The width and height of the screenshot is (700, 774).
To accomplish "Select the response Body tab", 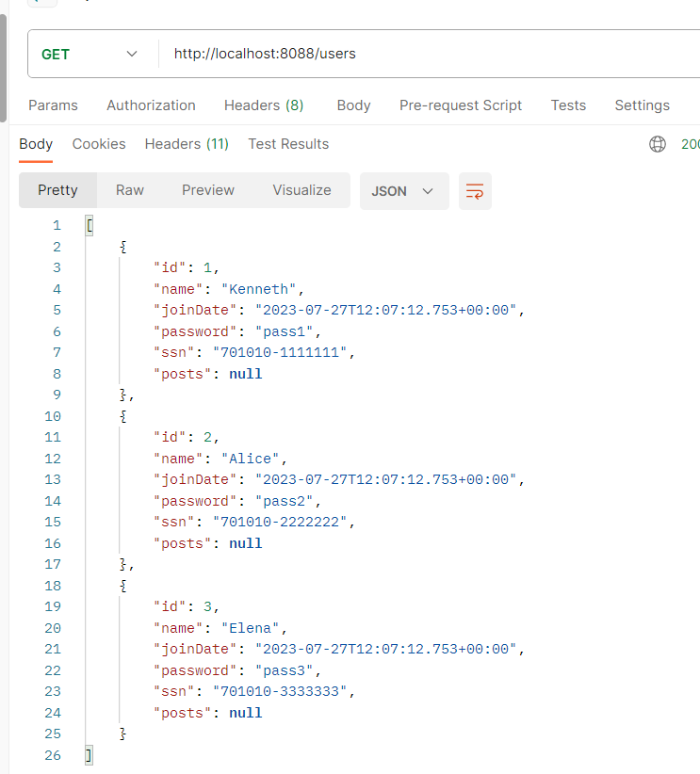I will (x=36, y=144).
